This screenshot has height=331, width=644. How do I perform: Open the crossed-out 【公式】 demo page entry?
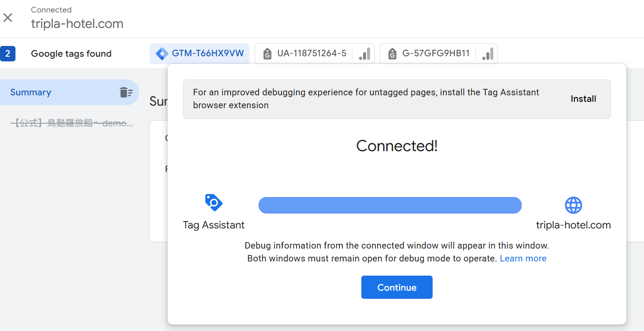point(71,124)
